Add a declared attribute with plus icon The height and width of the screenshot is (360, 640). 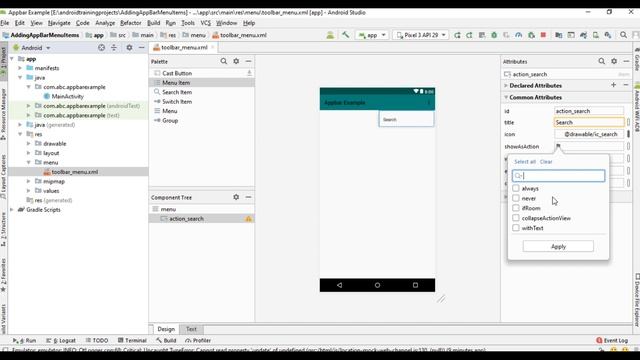(613, 85)
